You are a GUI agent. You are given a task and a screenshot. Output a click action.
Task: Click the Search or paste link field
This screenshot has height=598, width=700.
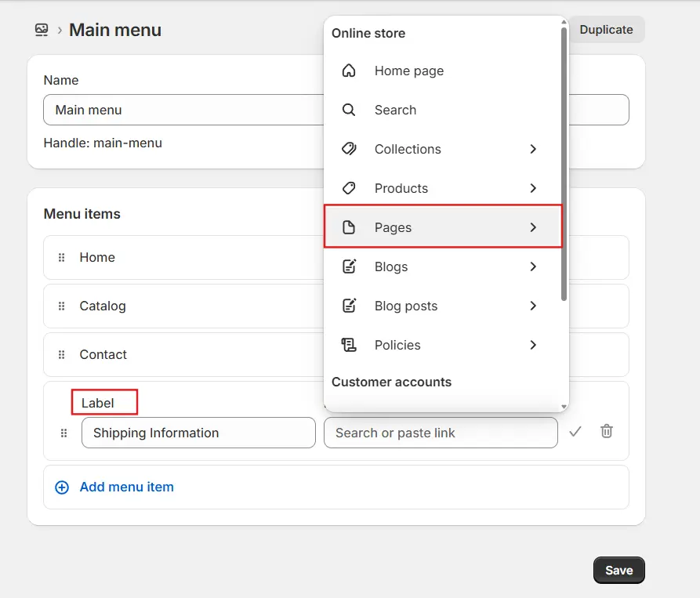[441, 432]
